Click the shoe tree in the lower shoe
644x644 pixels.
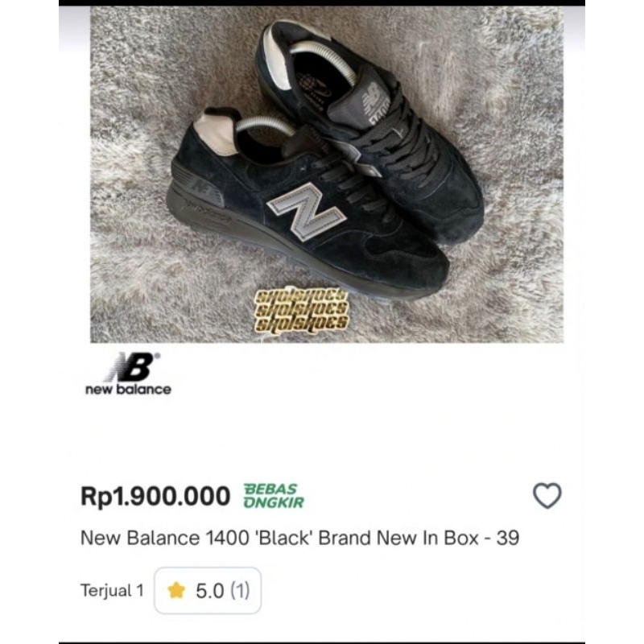pos(266,126)
